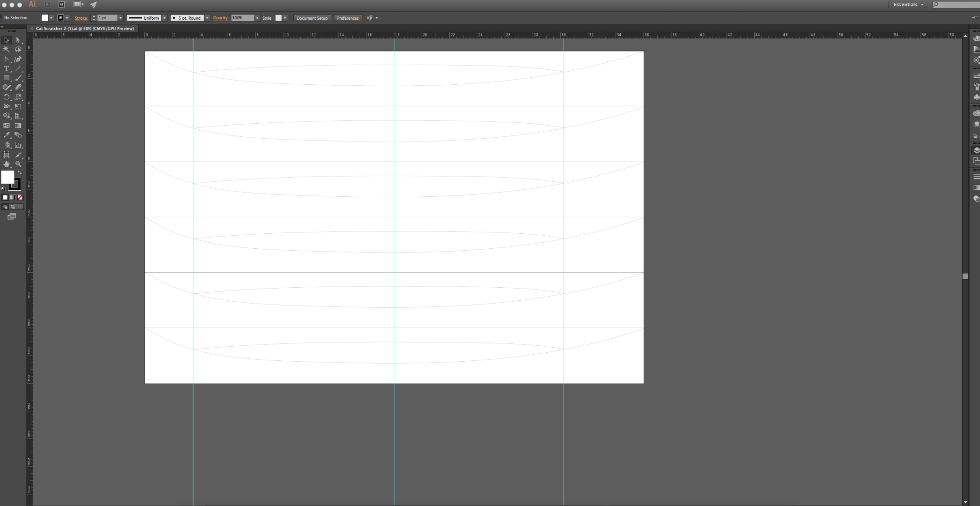Open the Essentials workspace menu
Image resolution: width=980 pixels, height=506 pixels.
pos(908,4)
